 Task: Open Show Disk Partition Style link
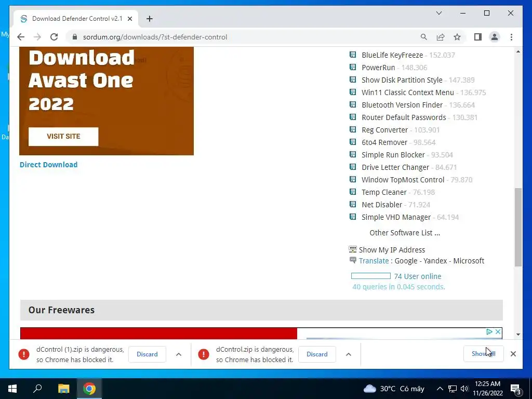tap(402, 80)
